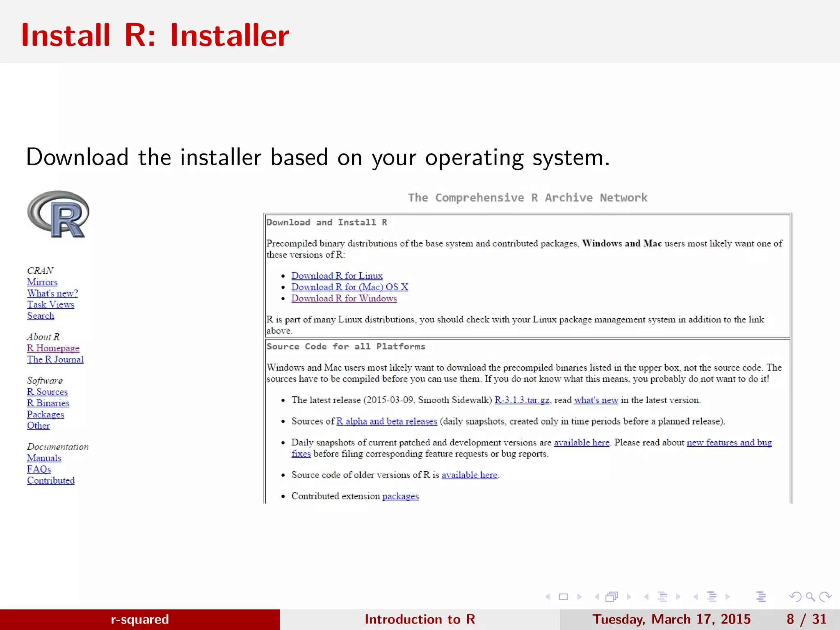840x630 pixels.
Task: Click the previous slide arrow in Beamer navigation
Action: 547,597
